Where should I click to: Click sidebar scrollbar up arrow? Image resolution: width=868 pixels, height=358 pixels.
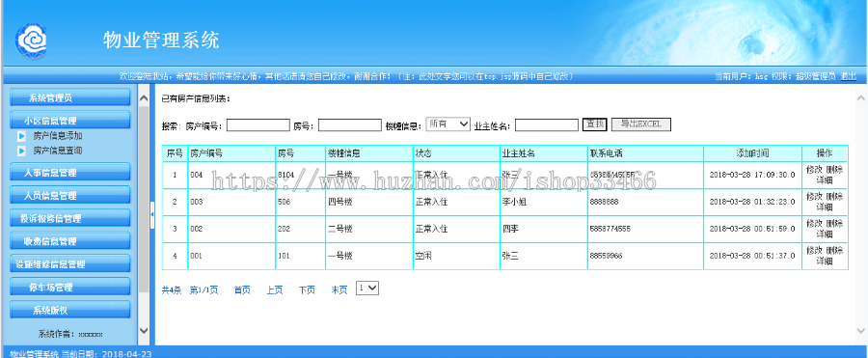[x=144, y=98]
